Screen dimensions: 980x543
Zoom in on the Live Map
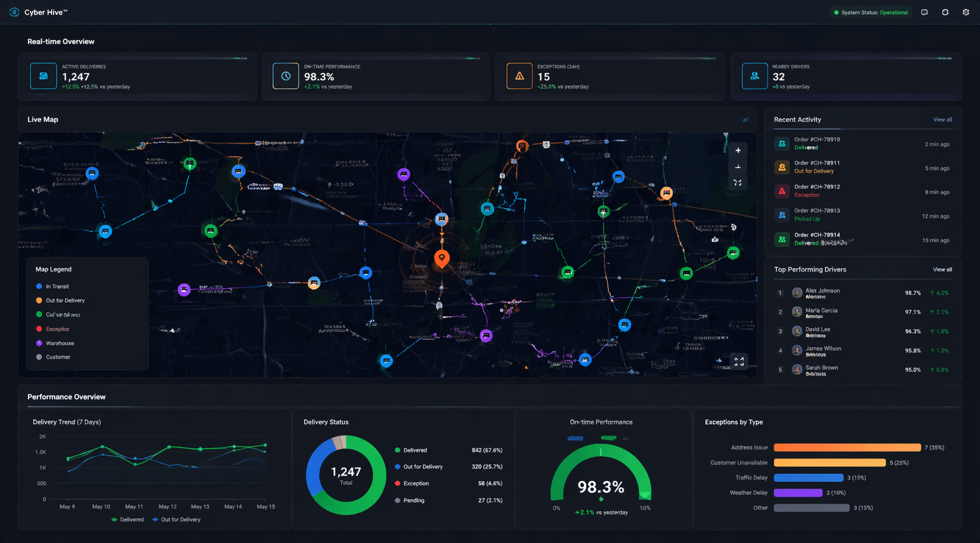[x=737, y=151]
